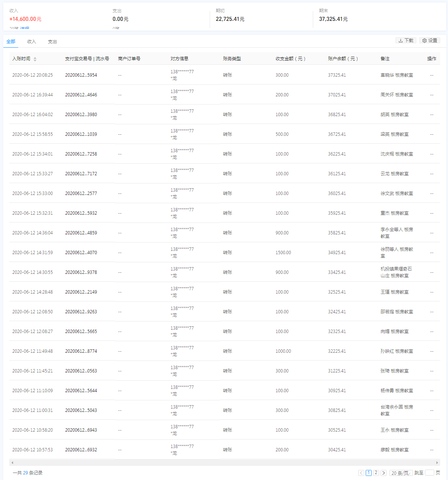The image size is (448, 480).
Task: Click 转账 type in the 1500.00 row
Action: [x=228, y=253]
